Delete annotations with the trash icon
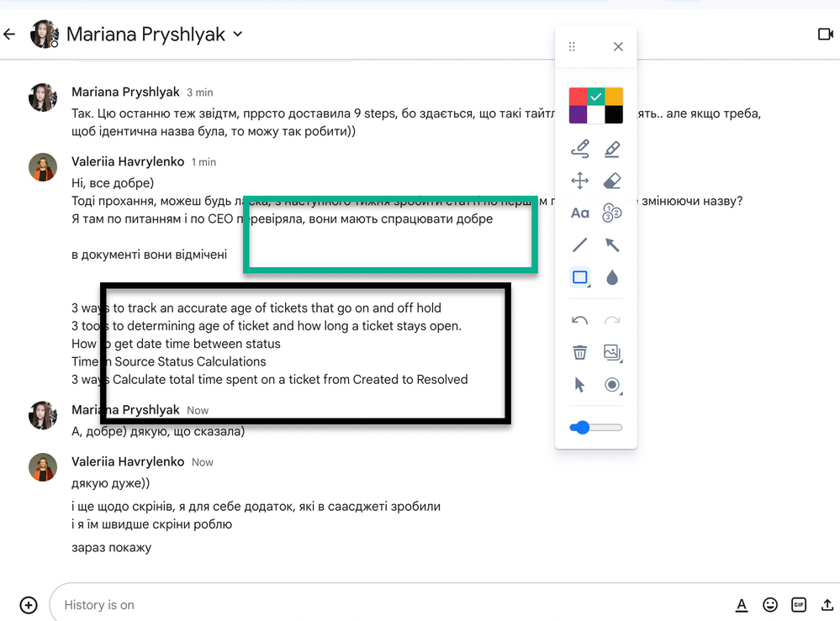The width and height of the screenshot is (840, 621). 579,352
